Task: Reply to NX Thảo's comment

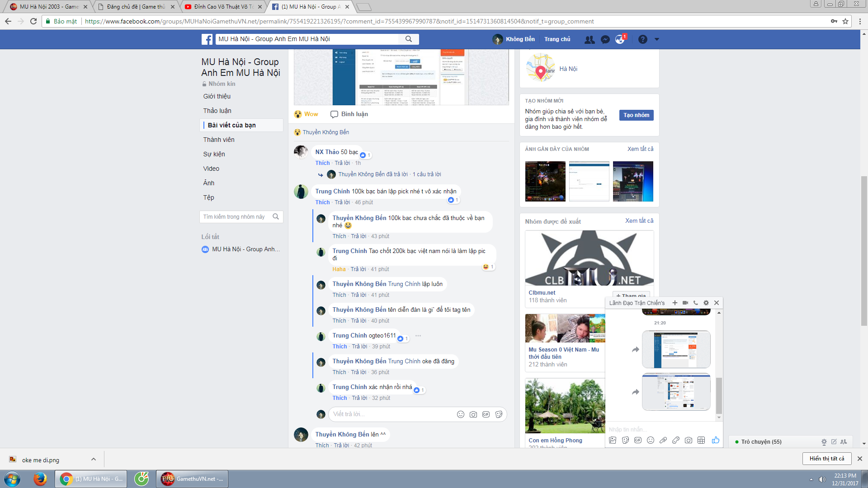Action: 342,163
